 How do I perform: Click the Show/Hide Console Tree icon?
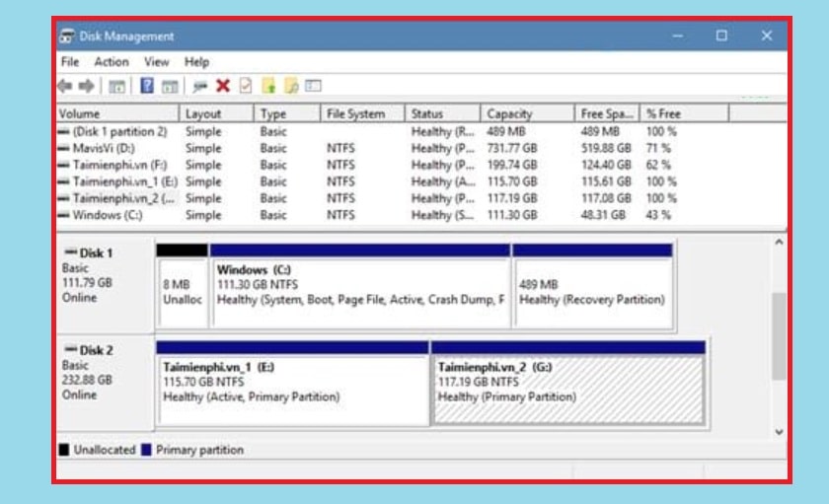click(x=116, y=86)
